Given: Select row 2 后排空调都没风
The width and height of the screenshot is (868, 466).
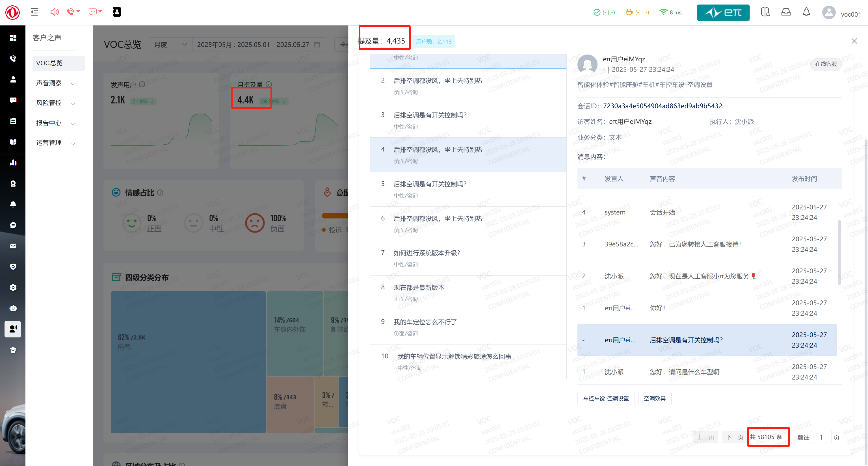Looking at the screenshot, I should tap(468, 86).
